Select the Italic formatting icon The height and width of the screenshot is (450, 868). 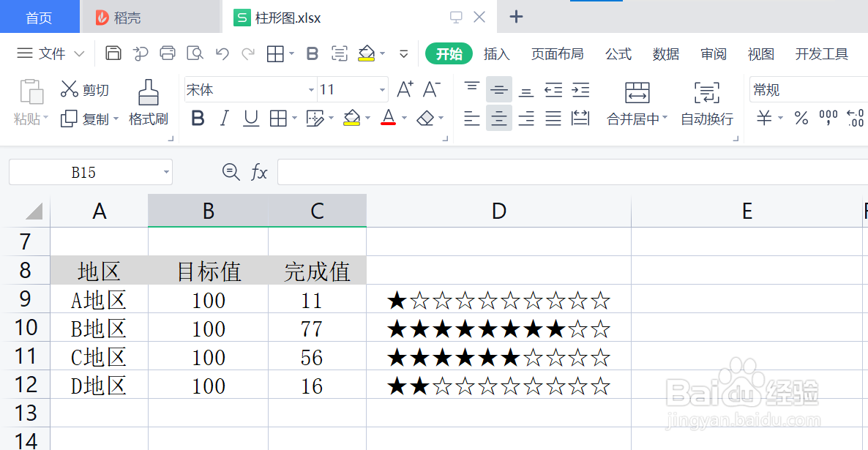click(224, 119)
